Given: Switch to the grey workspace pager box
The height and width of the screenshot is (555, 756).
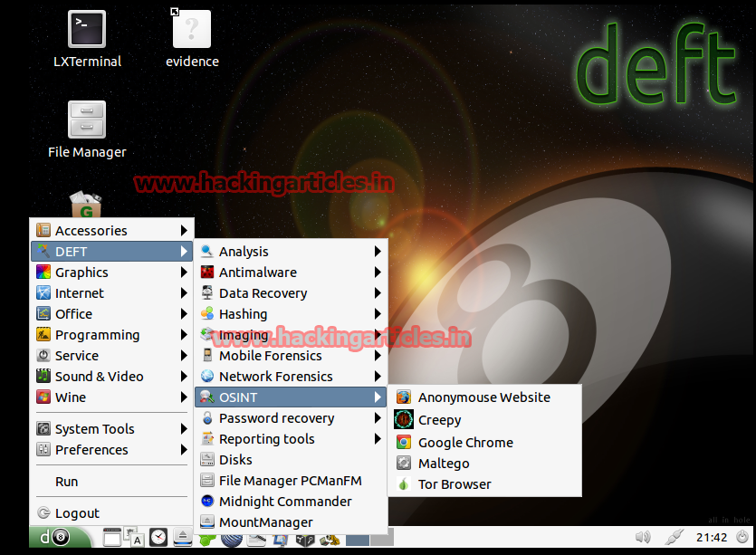Looking at the screenshot, I should [382, 537].
